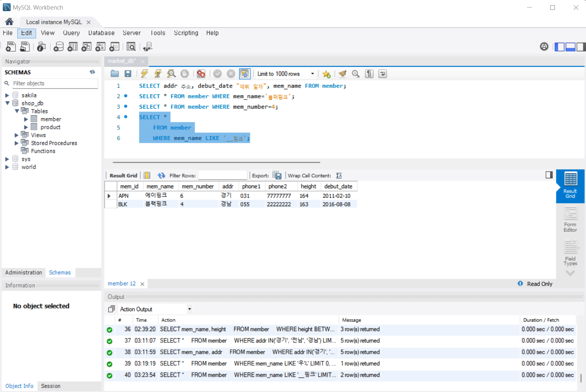Screen dimensions: 586x392
Task: Rollback transaction X icon
Action: click(231, 74)
